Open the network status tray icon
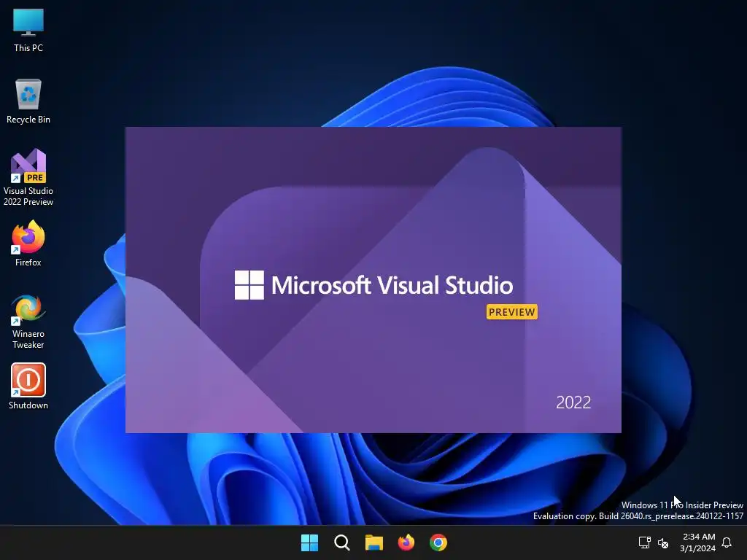747x560 pixels. (645, 542)
